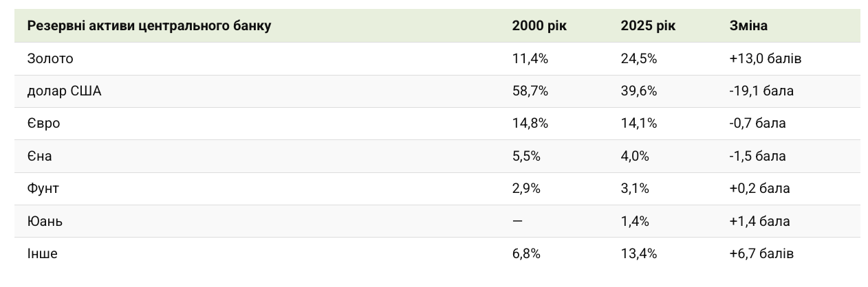Click the 'Юань' row label
868x287 pixels.
pyautogui.click(x=45, y=221)
